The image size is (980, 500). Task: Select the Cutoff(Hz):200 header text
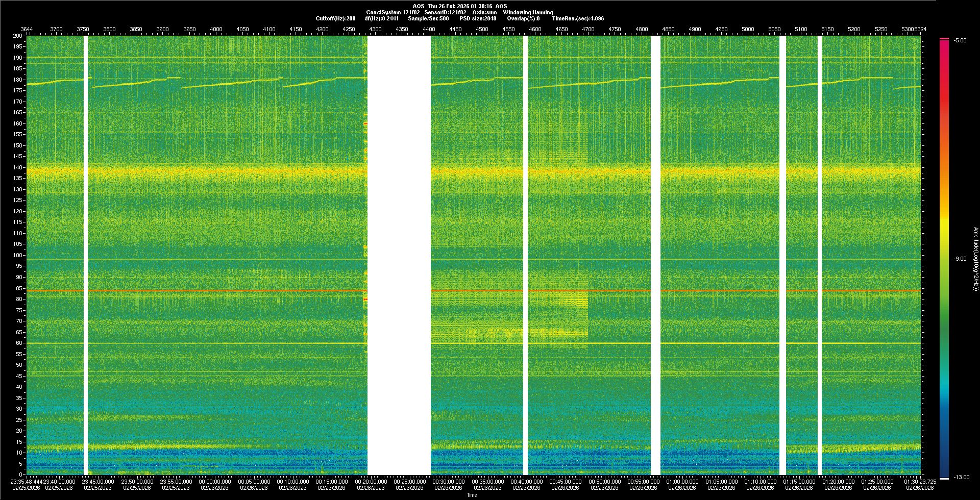pyautogui.click(x=335, y=19)
